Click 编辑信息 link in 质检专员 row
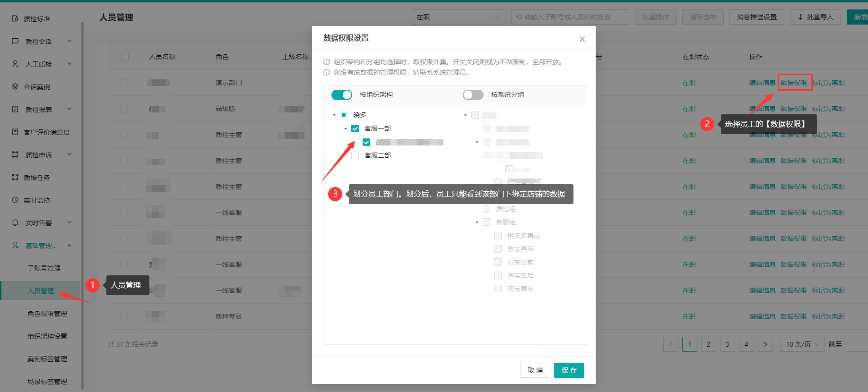This screenshot has height=392, width=868. [762, 316]
